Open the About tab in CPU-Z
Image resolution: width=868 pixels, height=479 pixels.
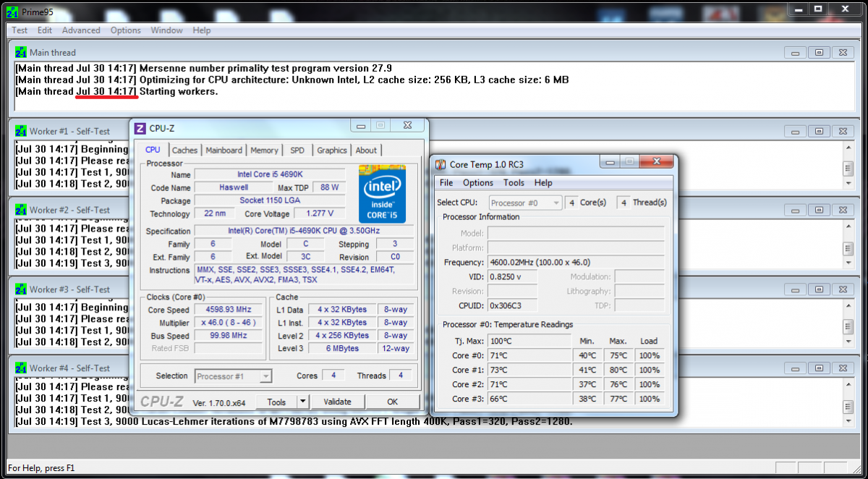366,151
